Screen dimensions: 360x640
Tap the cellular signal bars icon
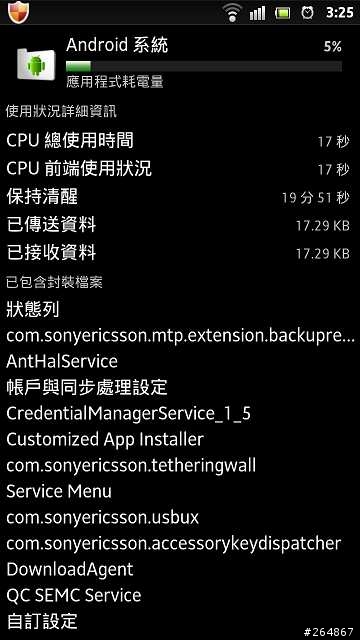(x=257, y=13)
